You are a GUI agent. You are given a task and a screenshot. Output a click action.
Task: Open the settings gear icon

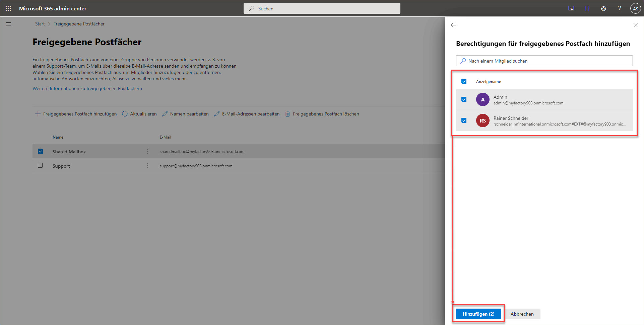(x=603, y=8)
